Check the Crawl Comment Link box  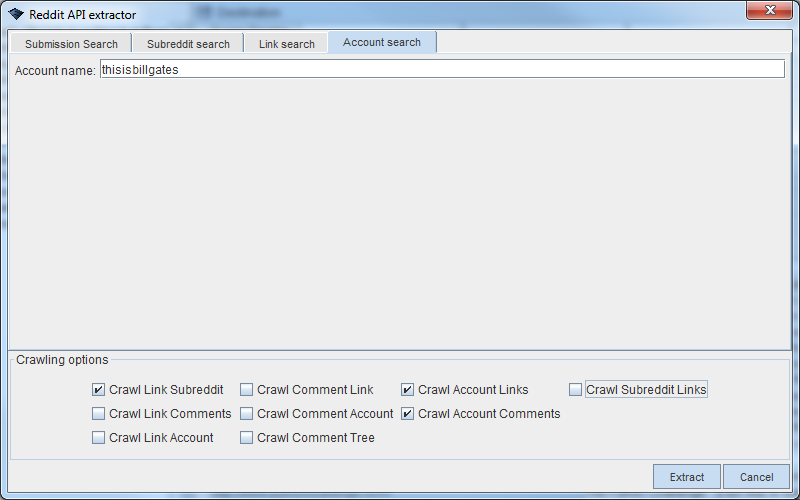(x=247, y=390)
